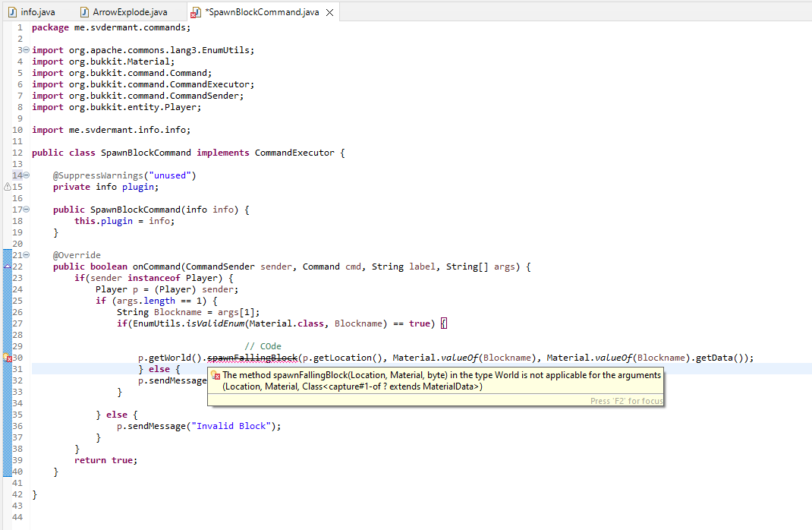The image size is (812, 530).
Task: Collapse the onCommand fold marker at line 21
Action: click(x=27, y=255)
